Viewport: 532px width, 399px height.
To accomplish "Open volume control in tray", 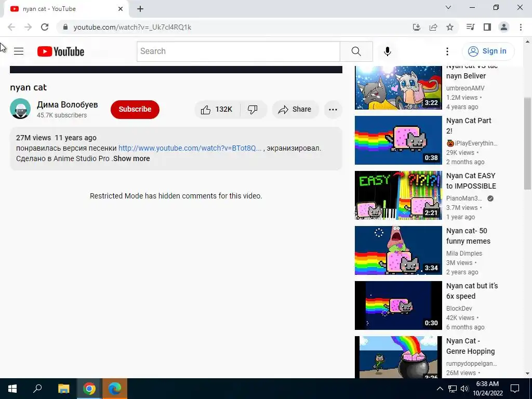I will tap(464, 389).
